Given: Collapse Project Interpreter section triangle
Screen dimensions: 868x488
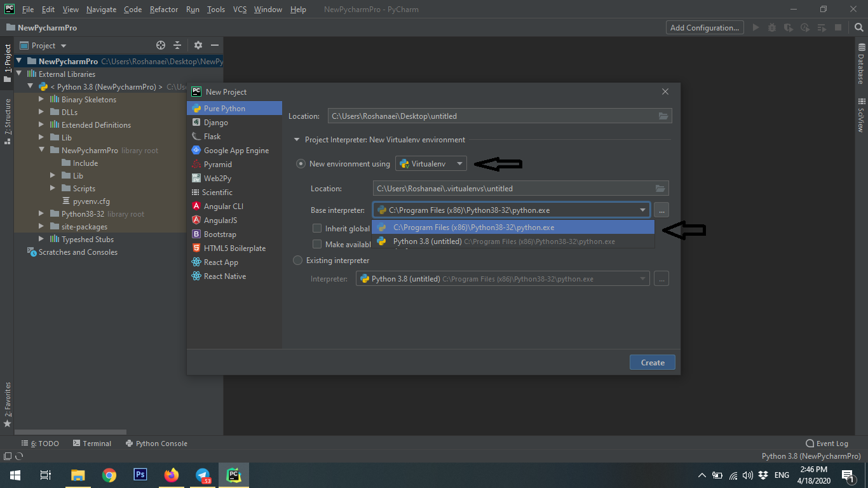Looking at the screenshot, I should pyautogui.click(x=296, y=140).
